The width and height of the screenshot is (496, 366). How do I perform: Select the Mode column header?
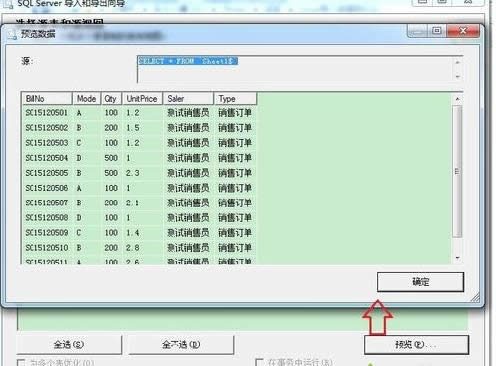click(86, 99)
